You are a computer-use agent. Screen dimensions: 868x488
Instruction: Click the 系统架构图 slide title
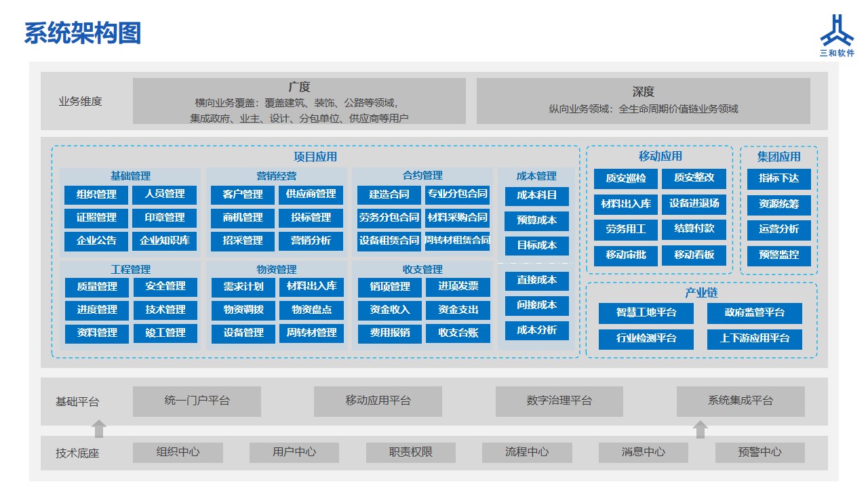tap(83, 33)
